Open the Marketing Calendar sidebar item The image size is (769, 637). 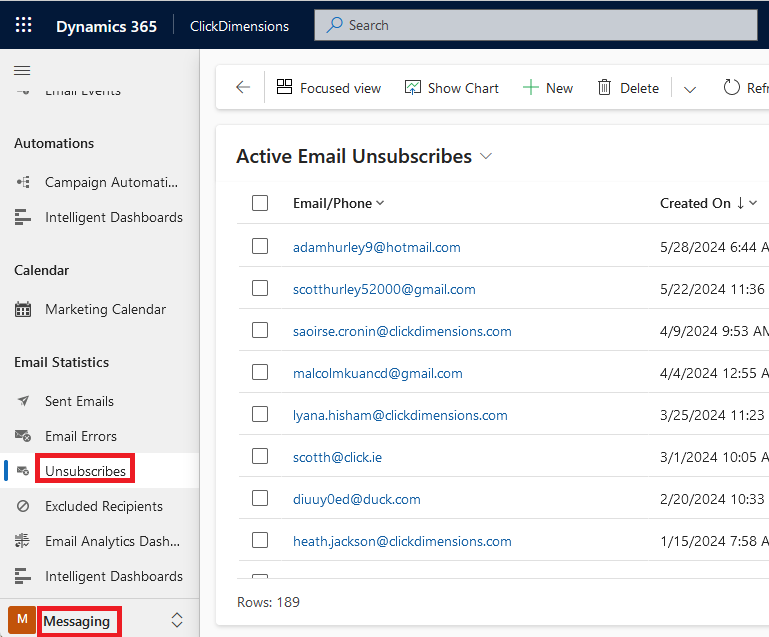tap(105, 310)
